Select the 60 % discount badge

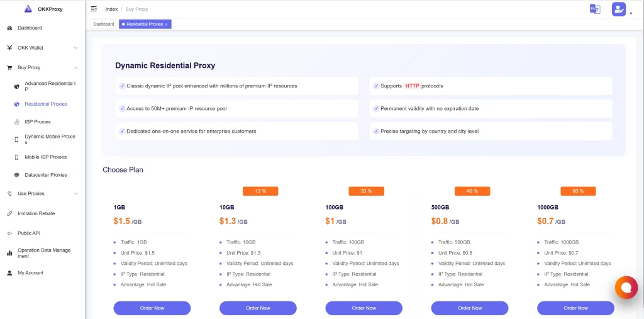(x=578, y=191)
